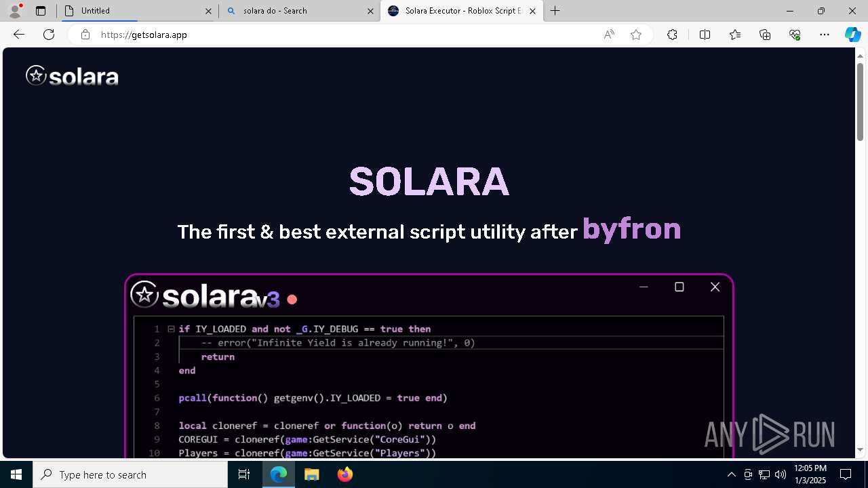Add this page to favorites star
The image size is (868, 488).
(636, 35)
